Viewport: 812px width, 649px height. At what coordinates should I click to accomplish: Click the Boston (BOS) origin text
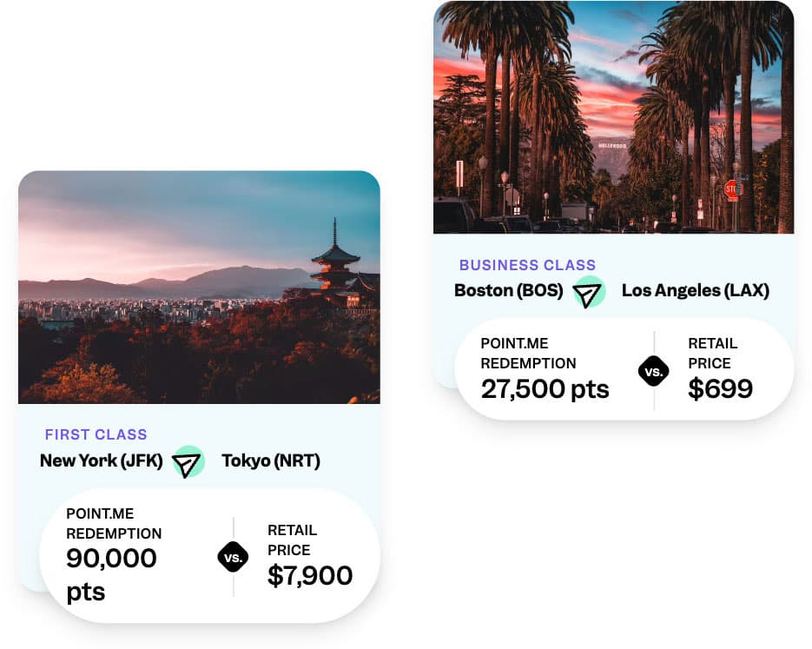pos(509,290)
